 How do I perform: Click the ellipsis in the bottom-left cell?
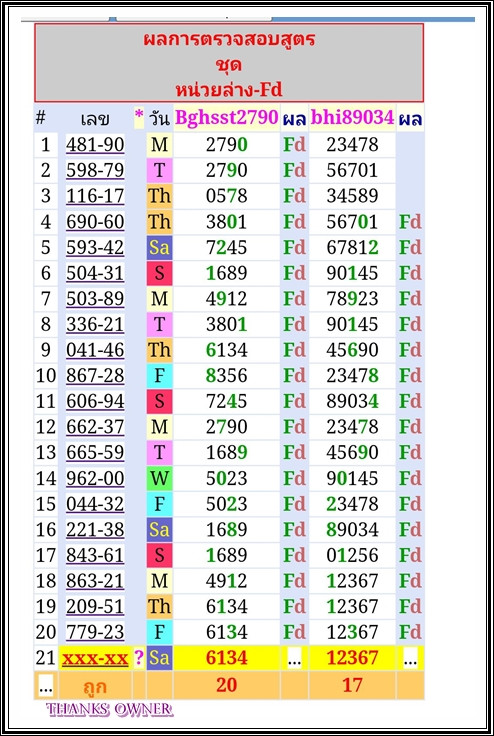point(46,686)
